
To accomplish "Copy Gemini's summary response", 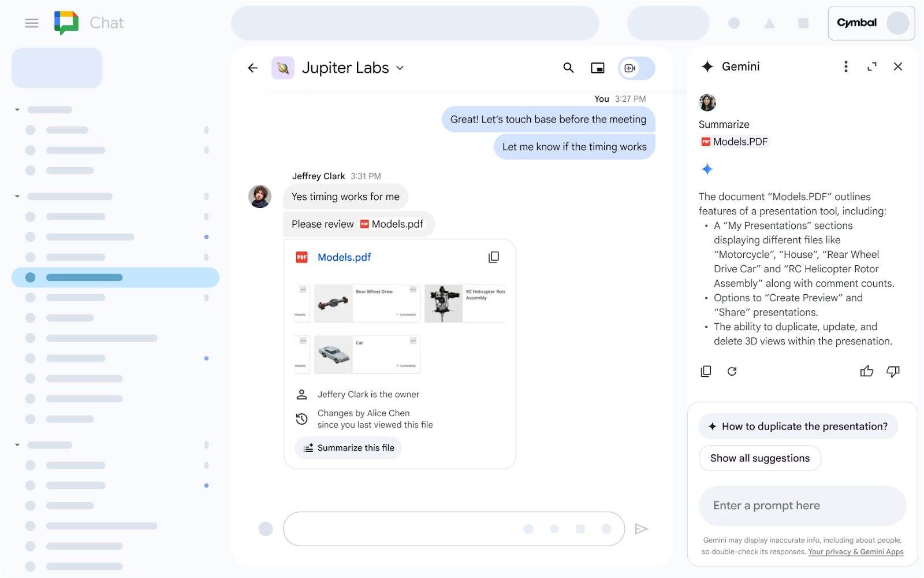I will pos(706,371).
